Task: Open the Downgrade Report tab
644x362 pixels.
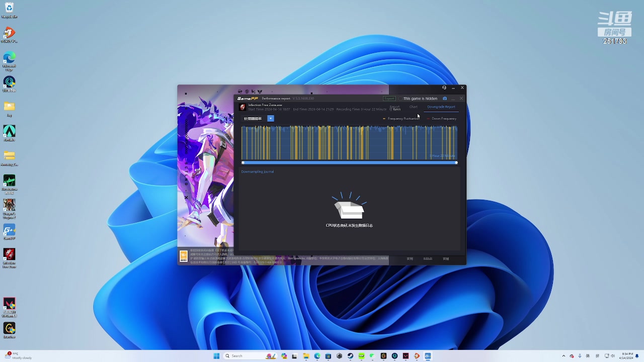Action: [441, 107]
